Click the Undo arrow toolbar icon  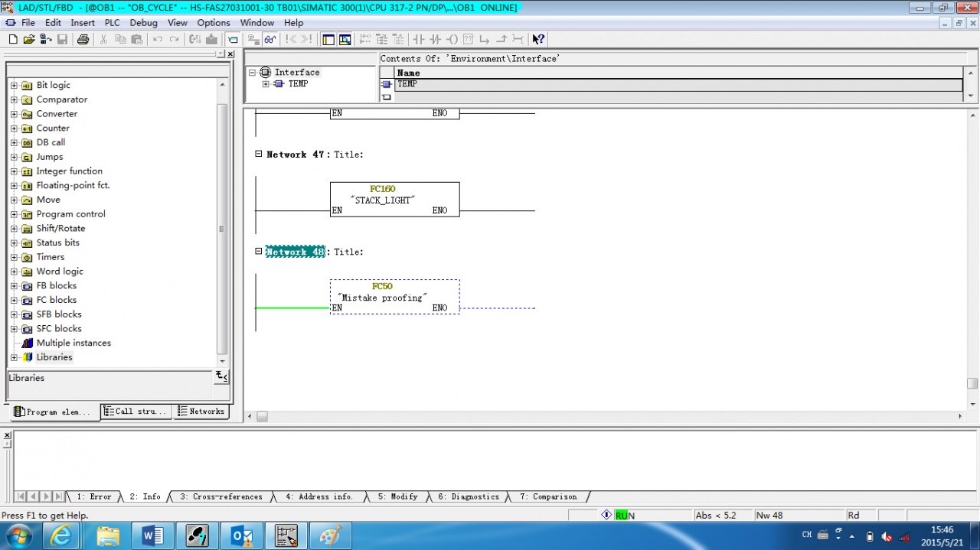pyautogui.click(x=158, y=39)
